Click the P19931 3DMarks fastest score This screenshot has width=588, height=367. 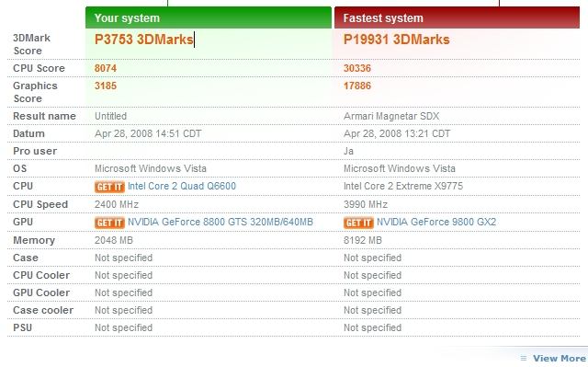pos(396,40)
